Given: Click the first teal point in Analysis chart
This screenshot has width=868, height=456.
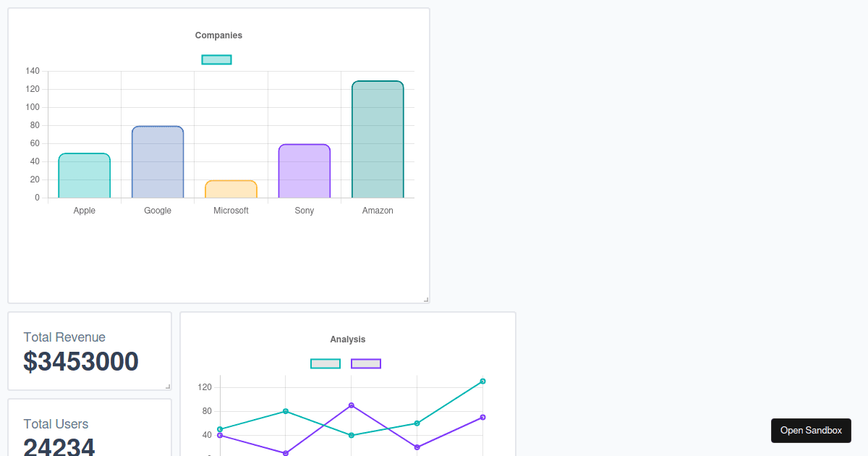Looking at the screenshot, I should pyautogui.click(x=220, y=429).
